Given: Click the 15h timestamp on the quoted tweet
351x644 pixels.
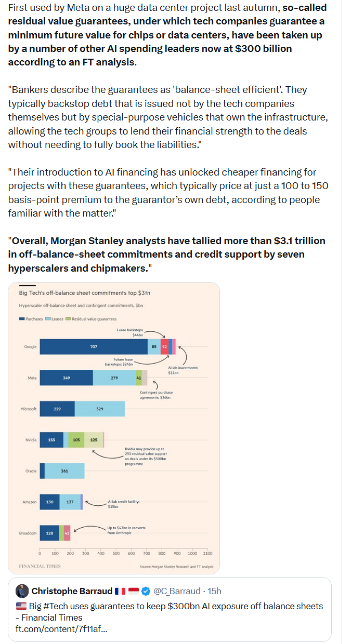Looking at the screenshot, I should point(214,591).
